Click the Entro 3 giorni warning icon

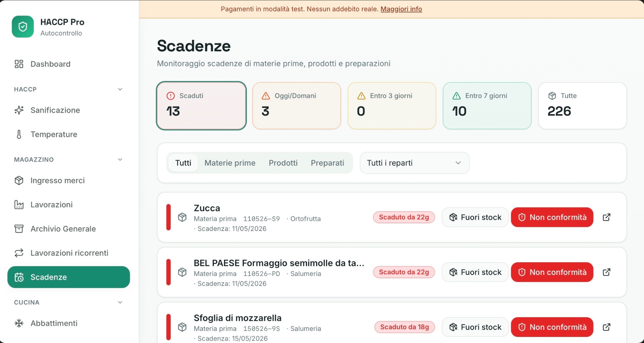(361, 96)
